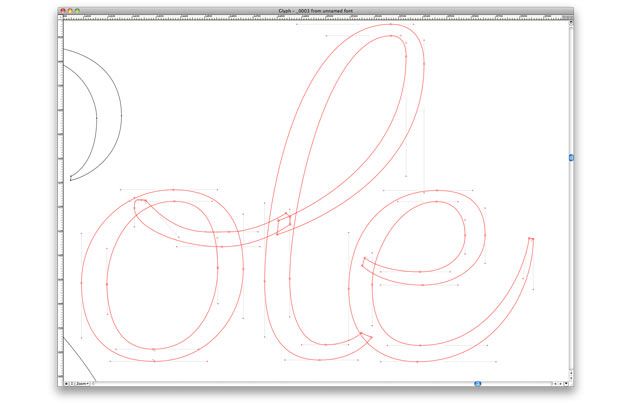625x404 pixels.
Task: Click the vertical scrollbar's blue thumb
Action: point(569,158)
